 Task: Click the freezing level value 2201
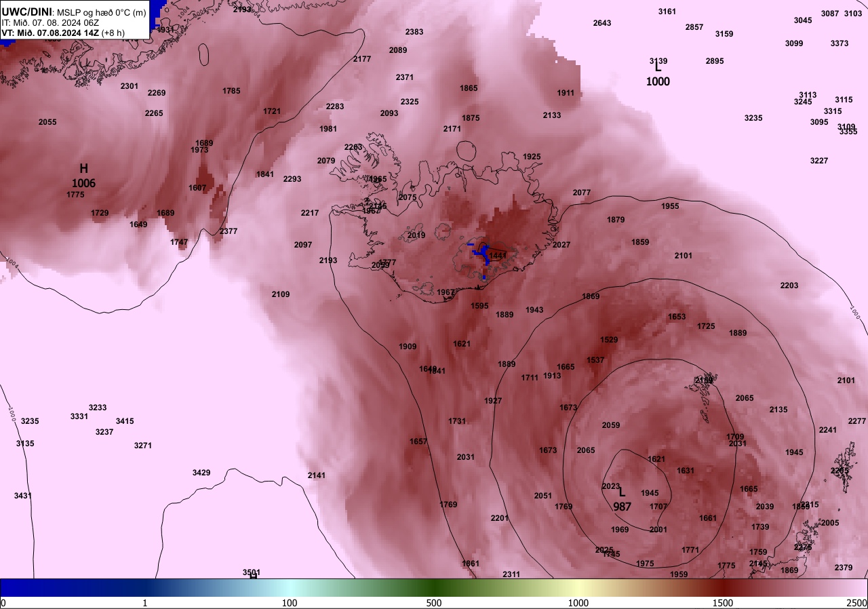coord(500,518)
